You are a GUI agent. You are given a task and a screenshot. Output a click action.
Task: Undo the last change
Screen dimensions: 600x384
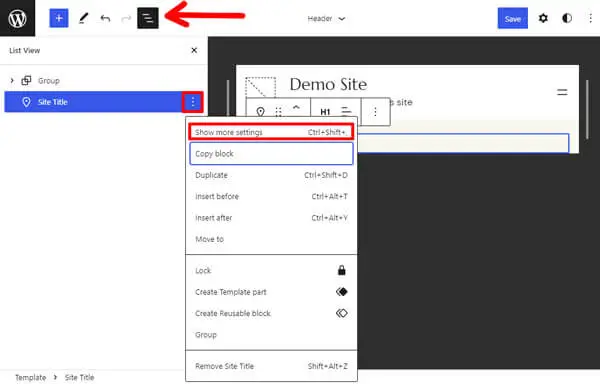click(105, 18)
